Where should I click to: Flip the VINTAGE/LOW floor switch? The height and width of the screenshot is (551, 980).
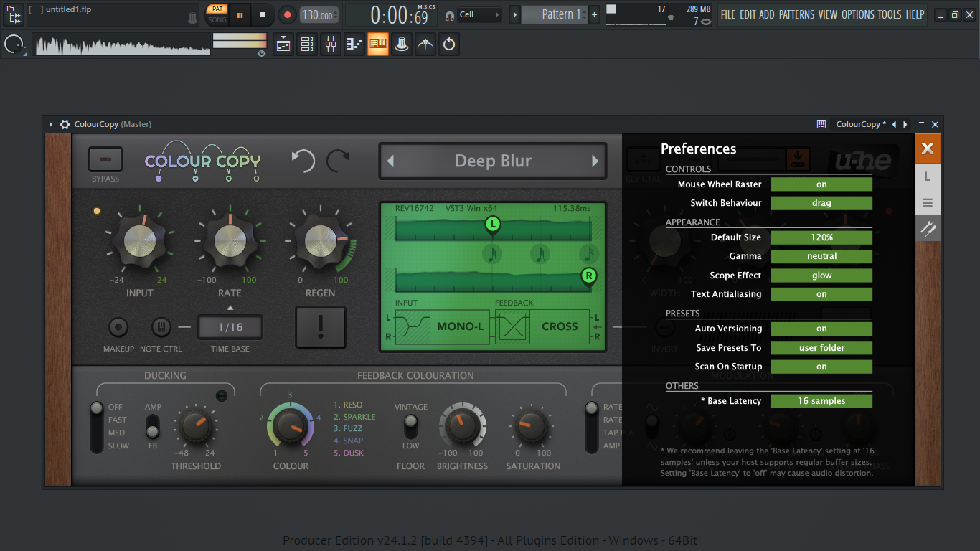[410, 426]
